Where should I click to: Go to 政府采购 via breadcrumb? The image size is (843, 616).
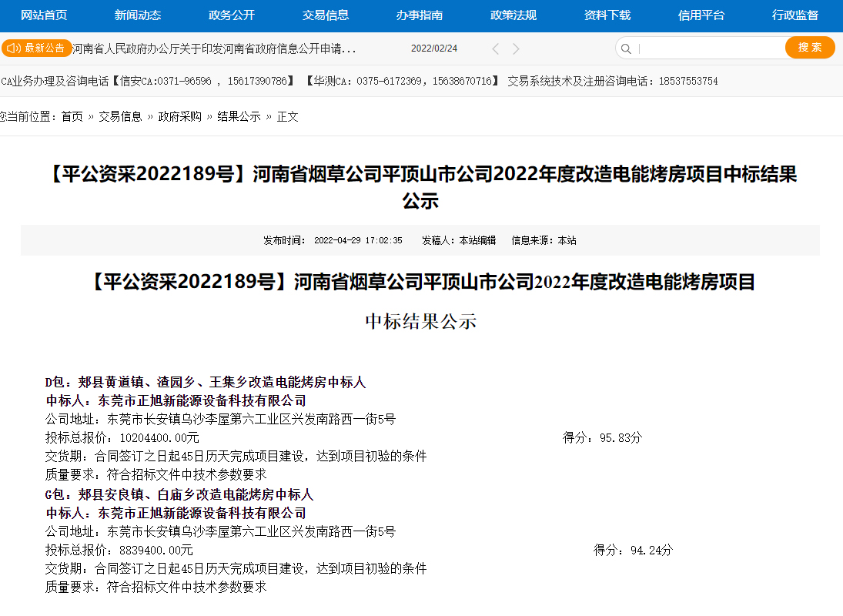coord(179,116)
